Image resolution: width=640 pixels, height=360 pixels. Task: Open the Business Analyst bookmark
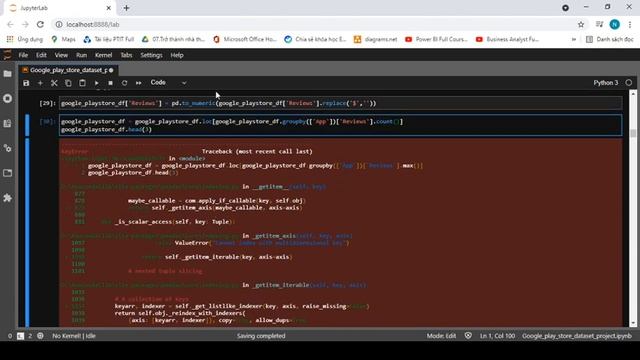(x=507, y=39)
